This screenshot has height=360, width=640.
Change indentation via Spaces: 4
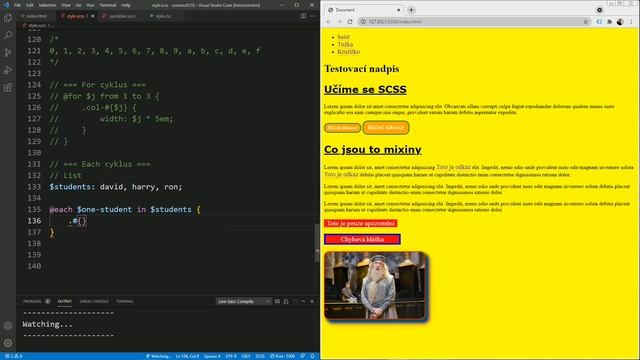[x=212, y=356]
